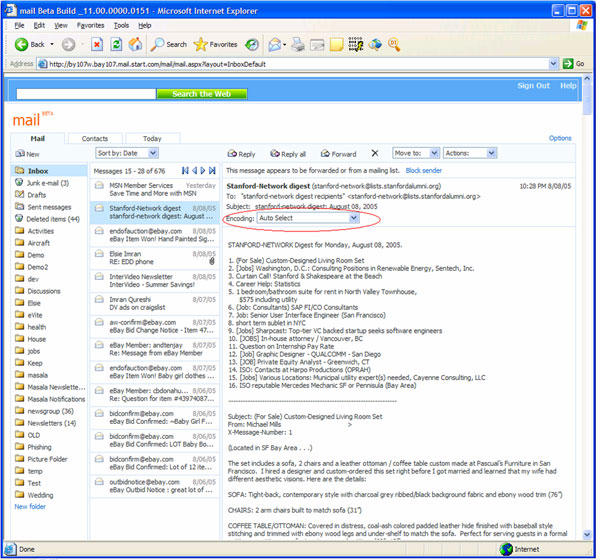The width and height of the screenshot is (600, 560).
Task: Open the File menu
Action: point(19,25)
